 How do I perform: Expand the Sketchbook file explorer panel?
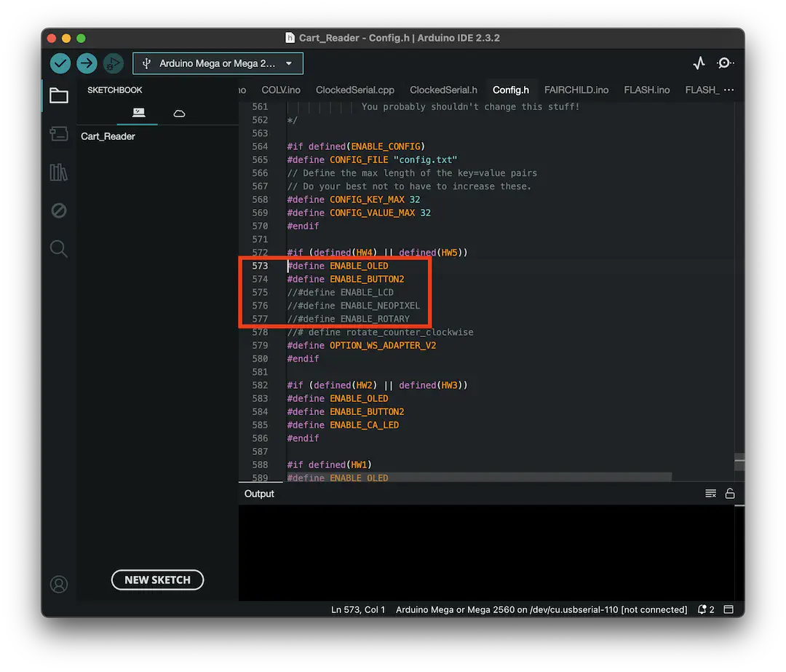pyautogui.click(x=59, y=95)
